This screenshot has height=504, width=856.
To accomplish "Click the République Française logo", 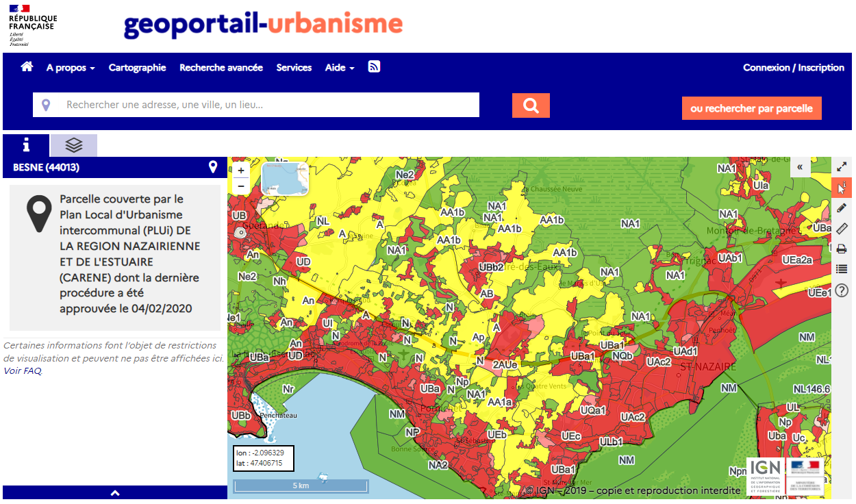I will coord(33,25).
